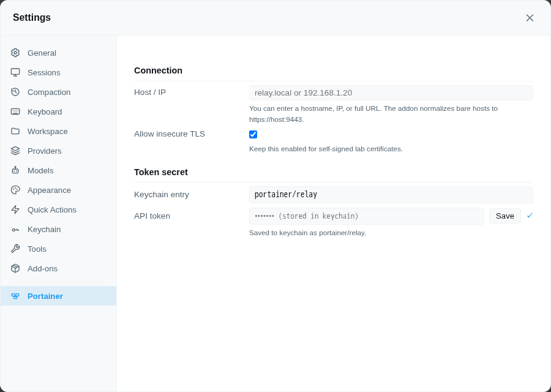Click the blue saved checkmark icon
The image size is (551, 392).
(x=530, y=215)
